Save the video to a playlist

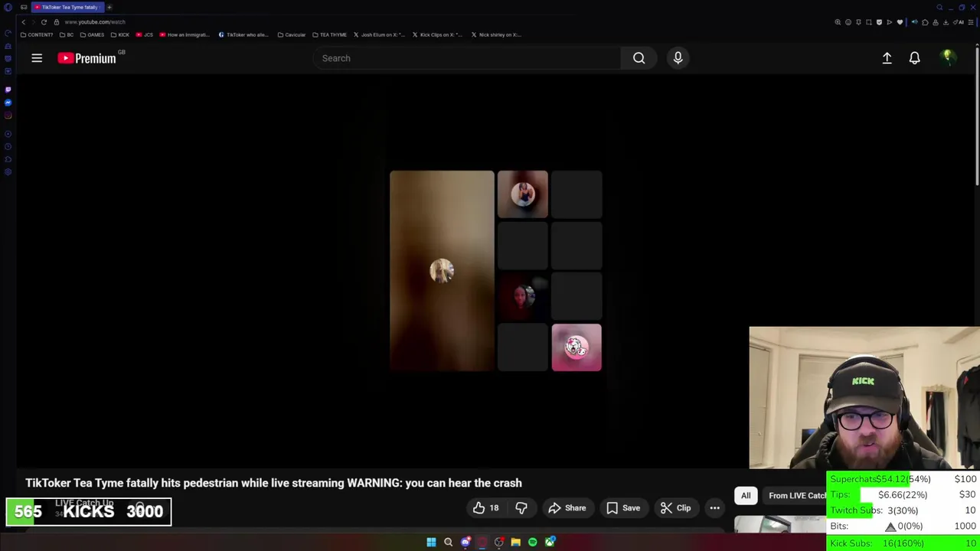(622, 508)
